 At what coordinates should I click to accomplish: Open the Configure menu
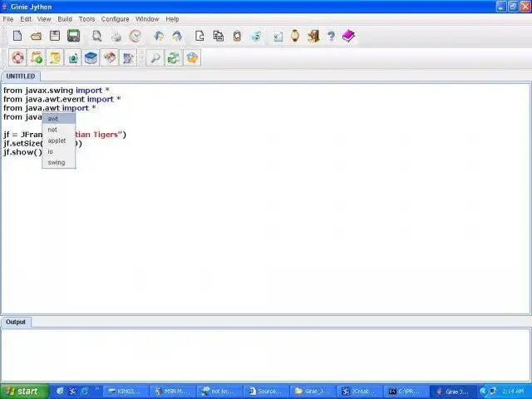115,19
